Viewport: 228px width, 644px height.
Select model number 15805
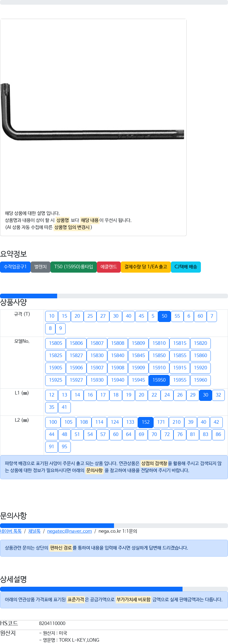coord(55,343)
